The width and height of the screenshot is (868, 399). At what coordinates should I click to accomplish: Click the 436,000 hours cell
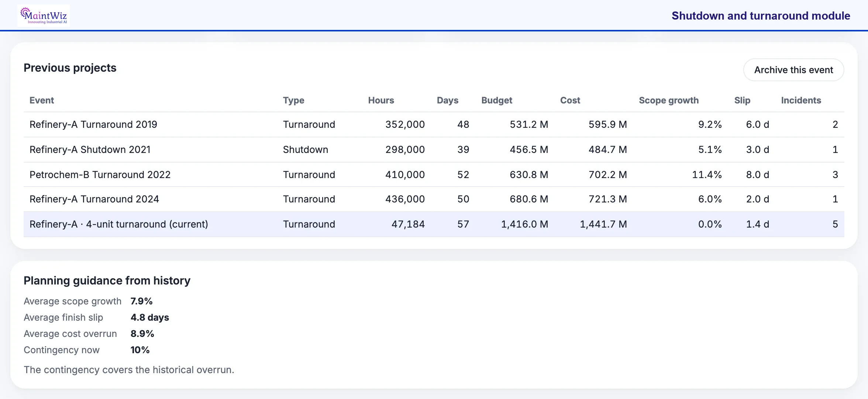pos(405,199)
